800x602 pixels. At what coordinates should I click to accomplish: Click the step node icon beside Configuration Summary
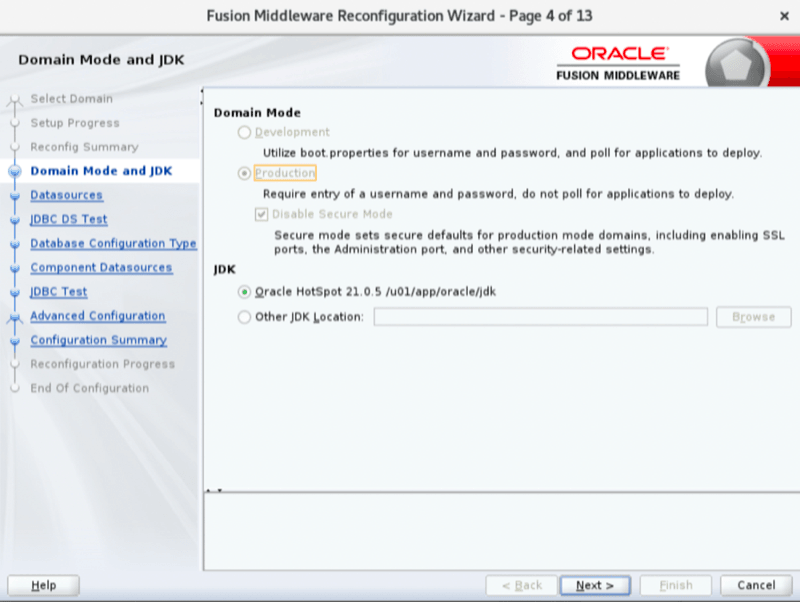click(x=15, y=341)
